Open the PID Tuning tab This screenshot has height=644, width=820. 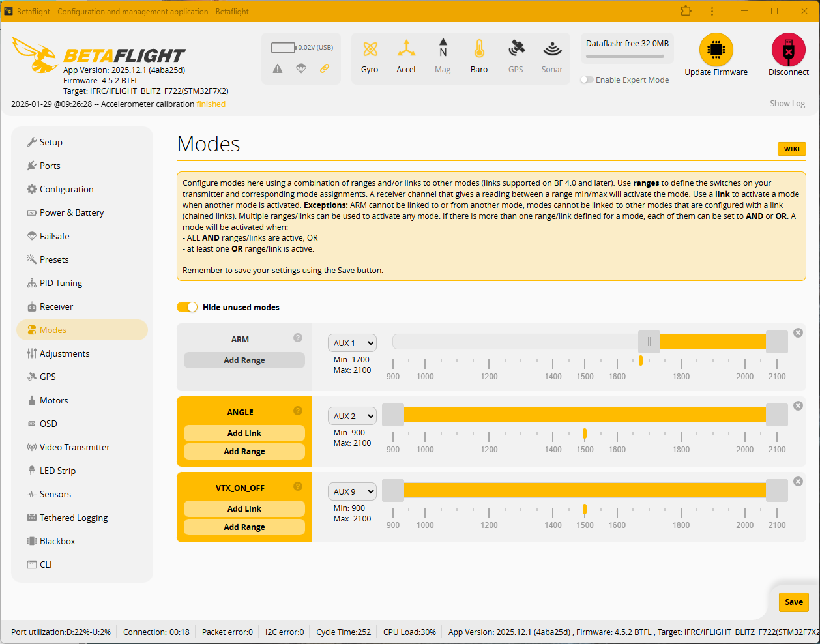pos(61,283)
